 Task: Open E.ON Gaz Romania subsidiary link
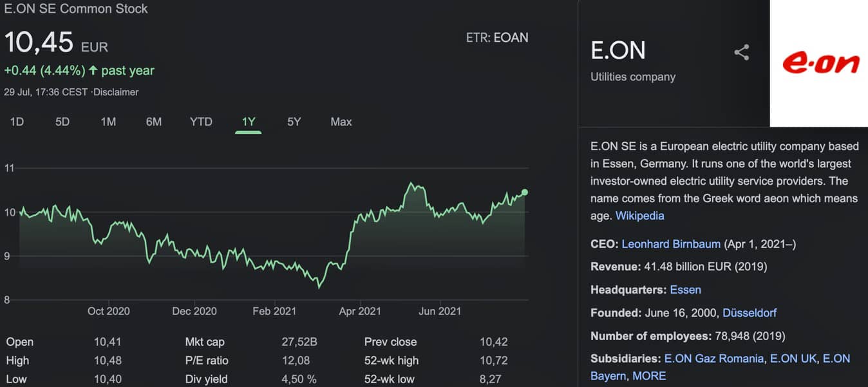pyautogui.click(x=713, y=359)
